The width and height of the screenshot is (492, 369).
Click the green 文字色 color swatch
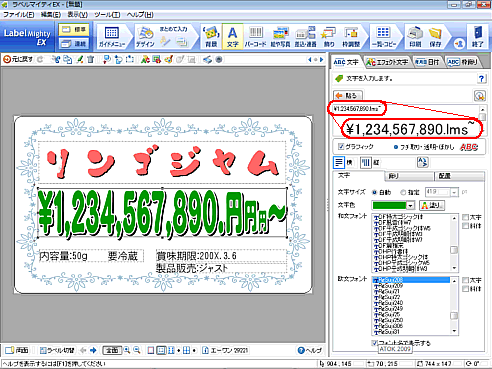click(x=389, y=205)
